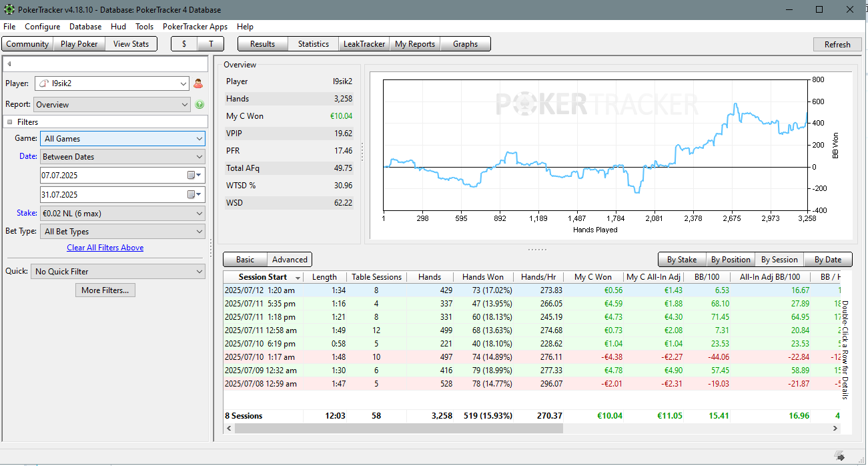The height and width of the screenshot is (466, 868).
Task: Open the Tools menu
Action: click(x=144, y=27)
